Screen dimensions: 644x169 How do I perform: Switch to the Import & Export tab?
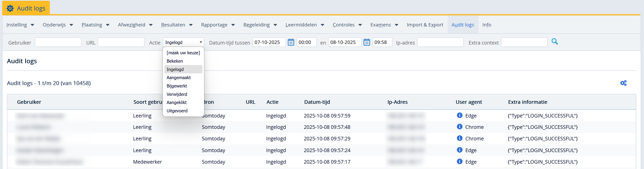pos(425,25)
